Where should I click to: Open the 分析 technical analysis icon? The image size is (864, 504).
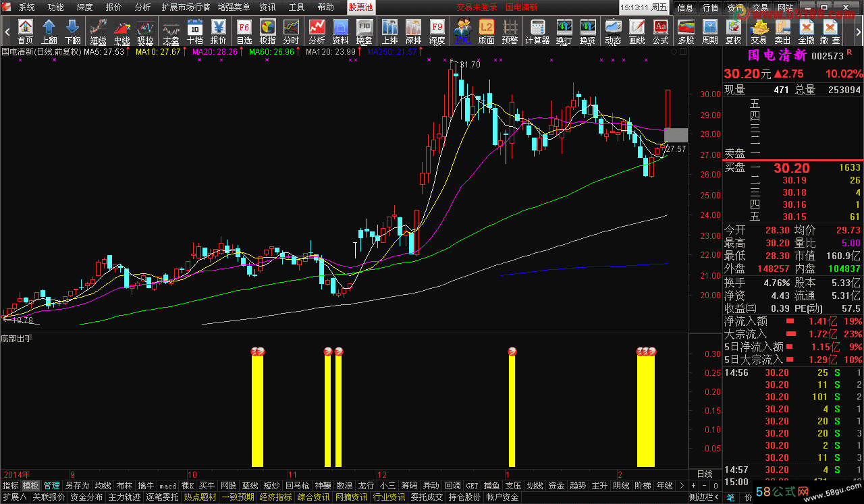[317, 31]
